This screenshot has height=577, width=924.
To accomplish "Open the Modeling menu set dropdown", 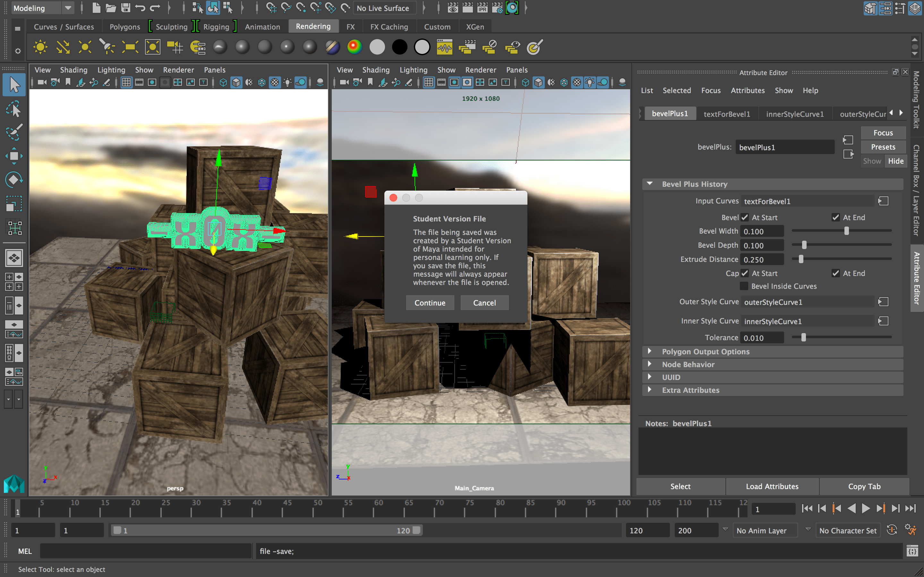I will (x=67, y=8).
